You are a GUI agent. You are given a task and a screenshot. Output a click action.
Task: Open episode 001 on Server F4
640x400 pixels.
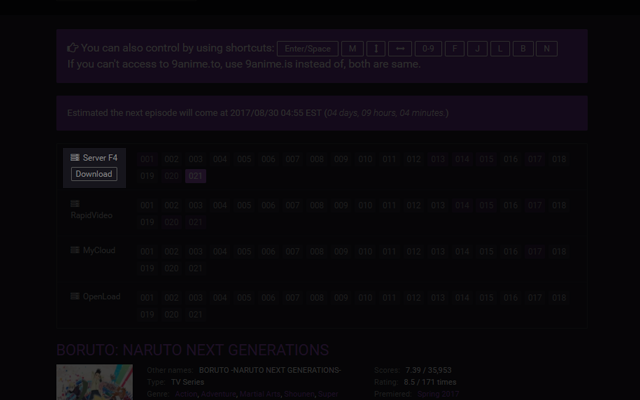tap(147, 159)
